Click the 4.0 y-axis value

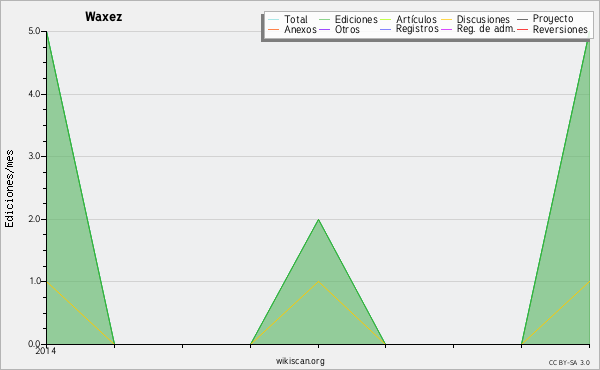click(34, 94)
